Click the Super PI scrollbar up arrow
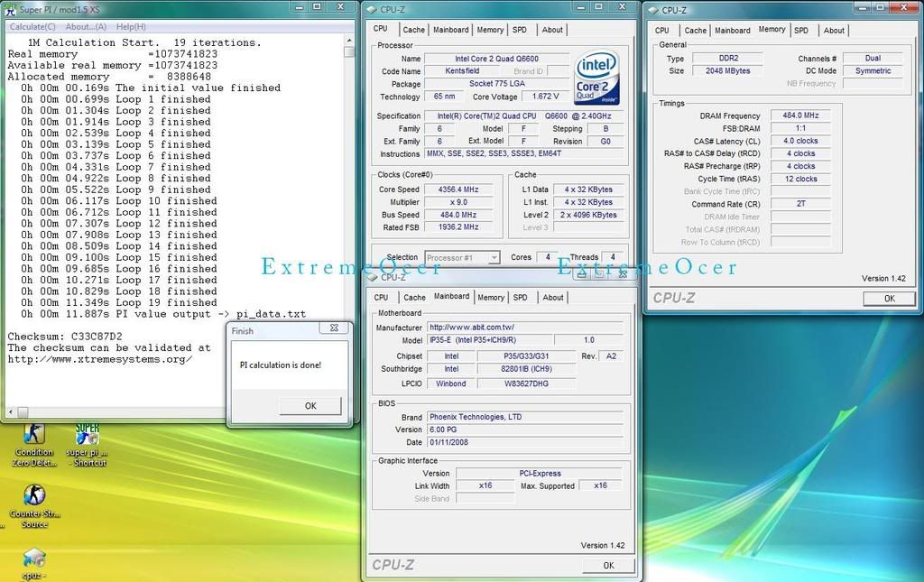This screenshot has width=924, height=582. (349, 40)
